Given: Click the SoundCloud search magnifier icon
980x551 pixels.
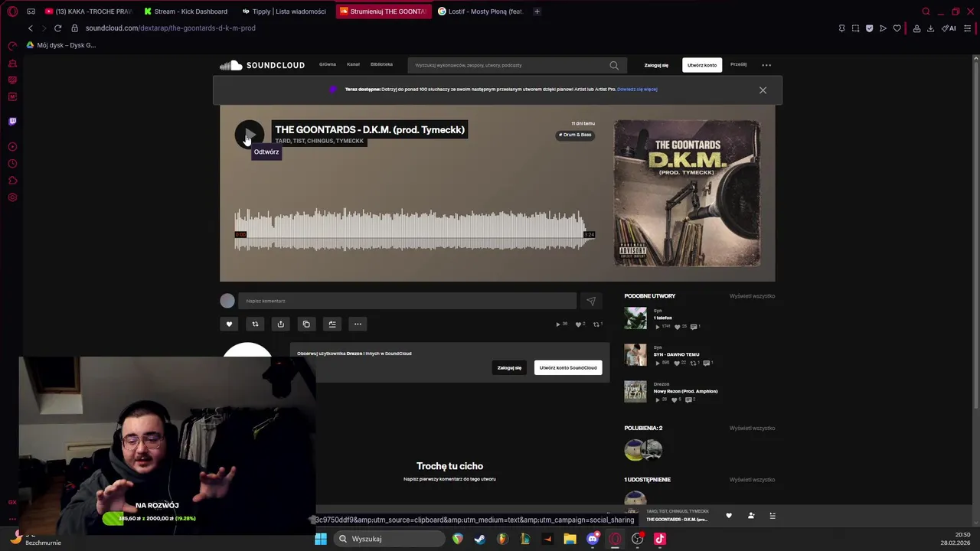Looking at the screenshot, I should pos(614,65).
